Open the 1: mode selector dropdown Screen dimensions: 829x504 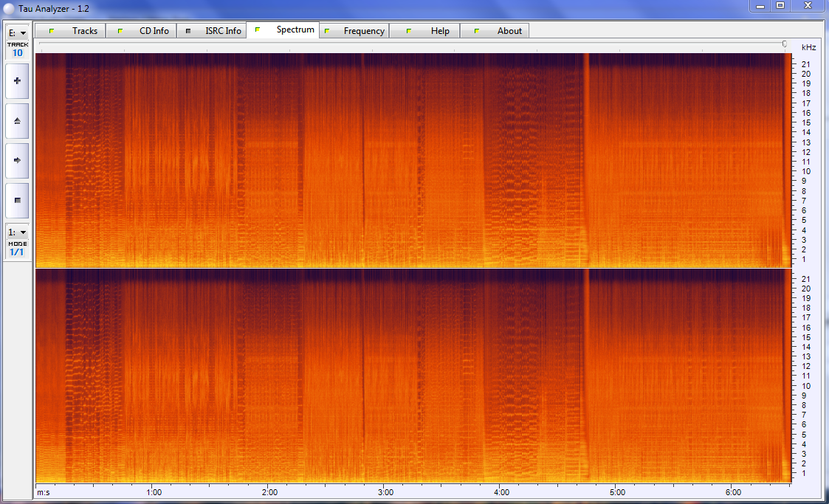click(16, 230)
